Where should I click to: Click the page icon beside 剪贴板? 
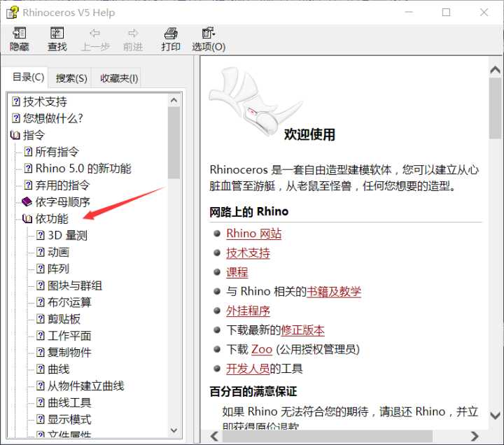41,319
